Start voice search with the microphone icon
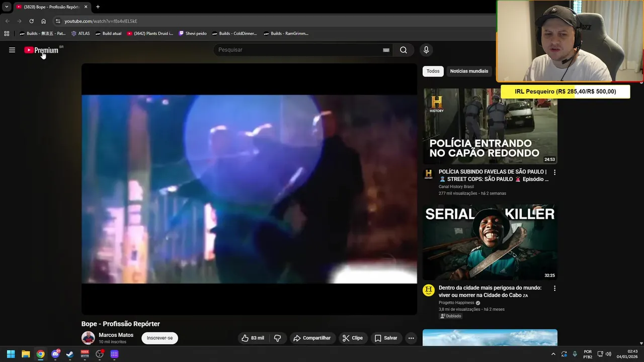This screenshot has width=644, height=362. pyautogui.click(x=426, y=50)
